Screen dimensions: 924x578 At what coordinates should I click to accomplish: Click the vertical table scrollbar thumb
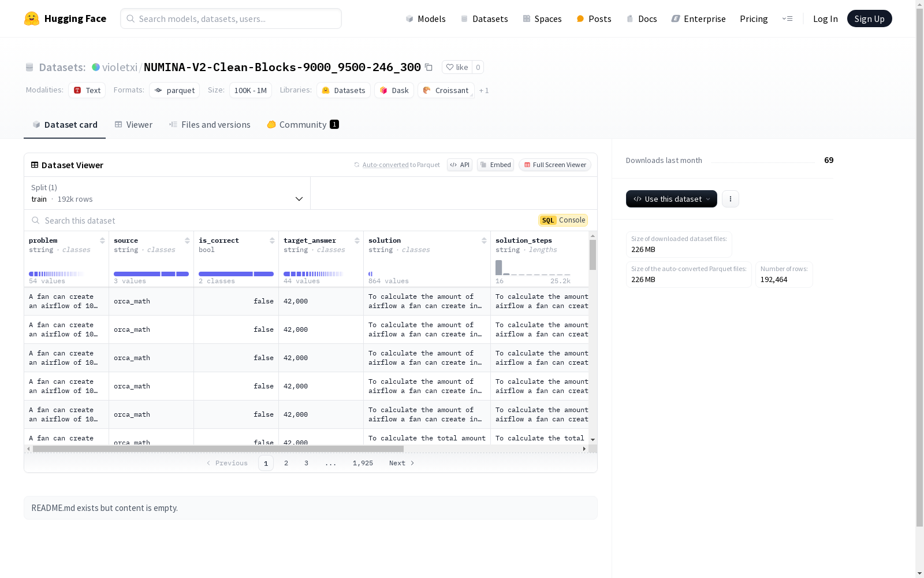tap(593, 255)
